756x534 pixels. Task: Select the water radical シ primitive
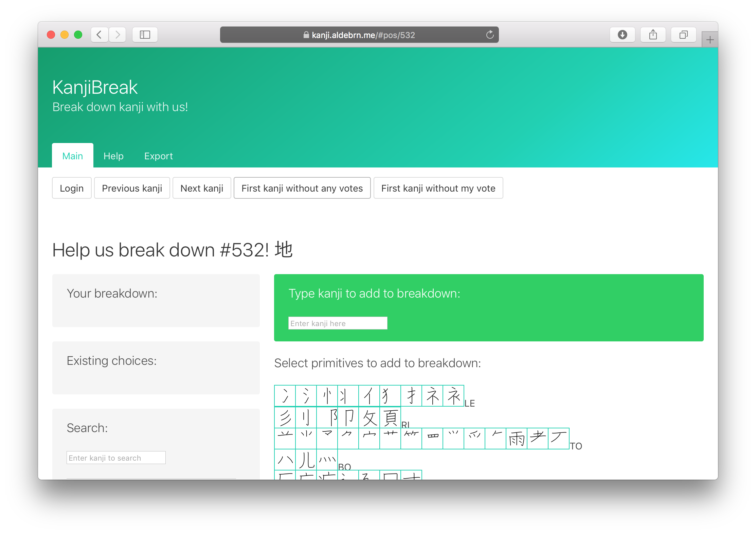(306, 396)
